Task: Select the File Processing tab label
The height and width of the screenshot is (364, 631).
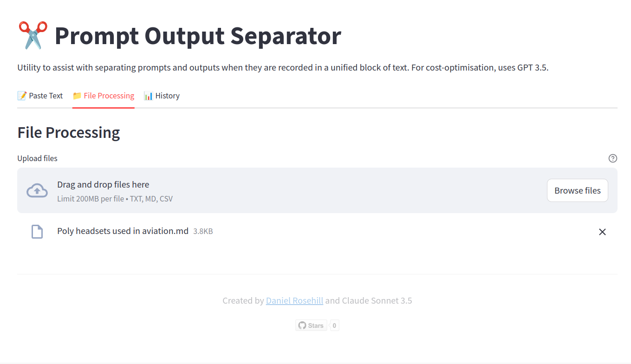Action: coord(103,96)
